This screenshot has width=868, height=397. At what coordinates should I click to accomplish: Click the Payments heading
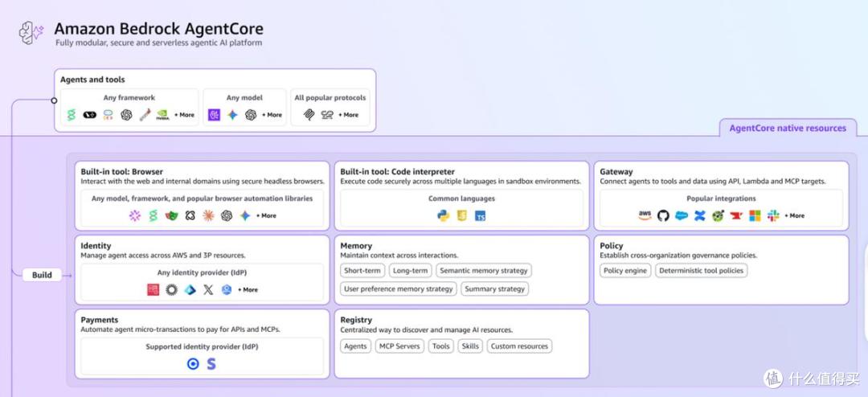point(100,320)
